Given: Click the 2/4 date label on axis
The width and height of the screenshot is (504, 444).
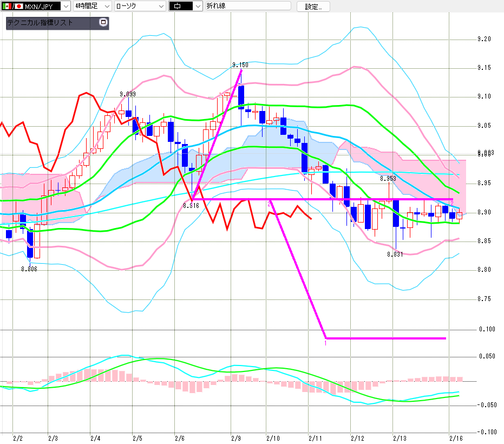Looking at the screenshot, I should pos(95,437).
